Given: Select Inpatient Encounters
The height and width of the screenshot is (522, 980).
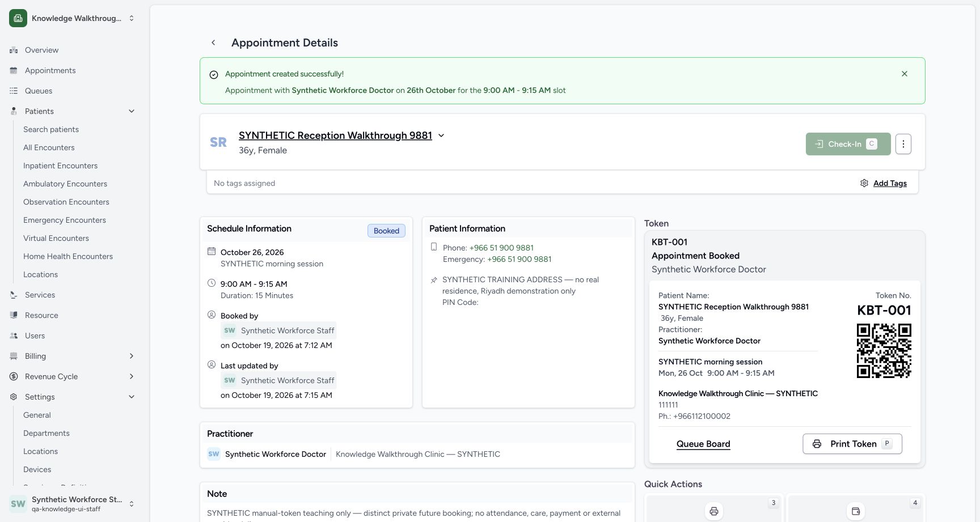Looking at the screenshot, I should tap(60, 165).
